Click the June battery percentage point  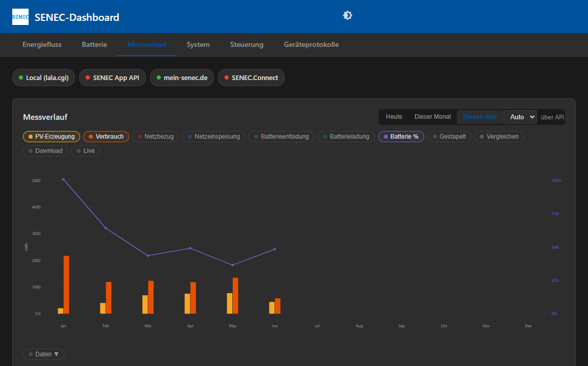275,249
